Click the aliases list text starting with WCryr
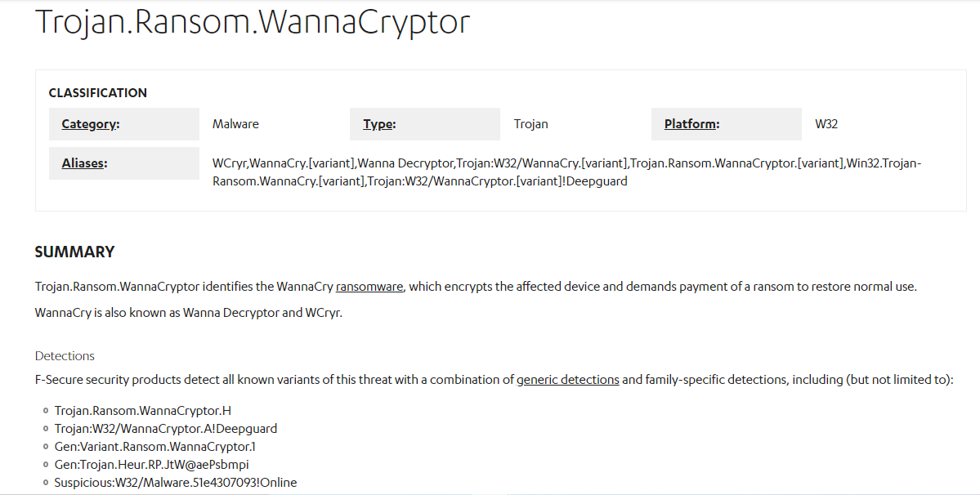Screen dimensions: 980x495 (566, 172)
